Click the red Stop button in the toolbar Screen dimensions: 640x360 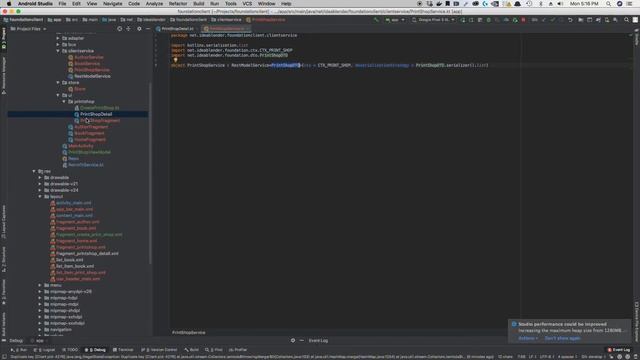pos(523,20)
